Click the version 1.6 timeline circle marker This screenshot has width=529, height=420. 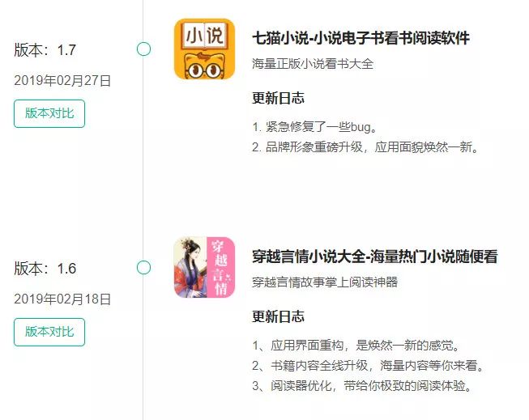tap(143, 267)
